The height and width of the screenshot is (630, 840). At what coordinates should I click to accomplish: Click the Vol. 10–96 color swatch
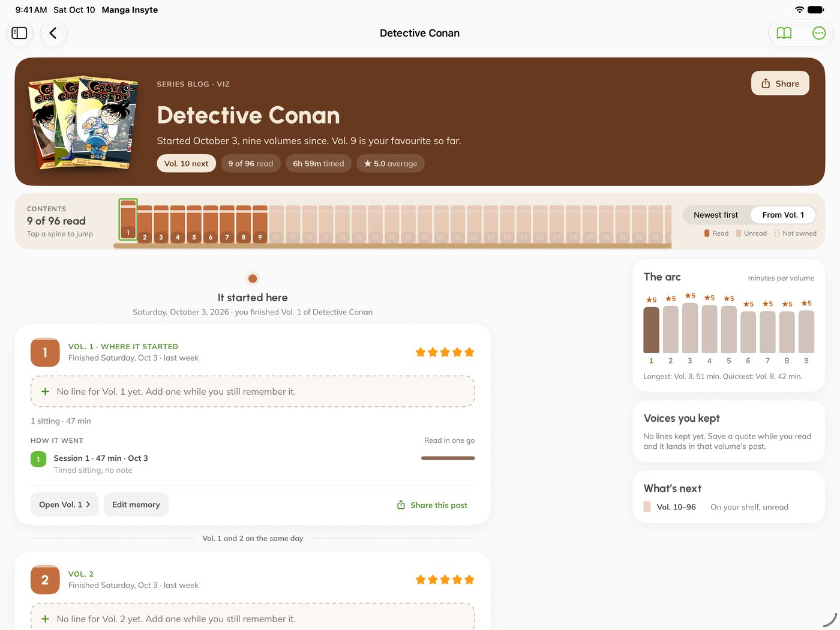pyautogui.click(x=647, y=506)
